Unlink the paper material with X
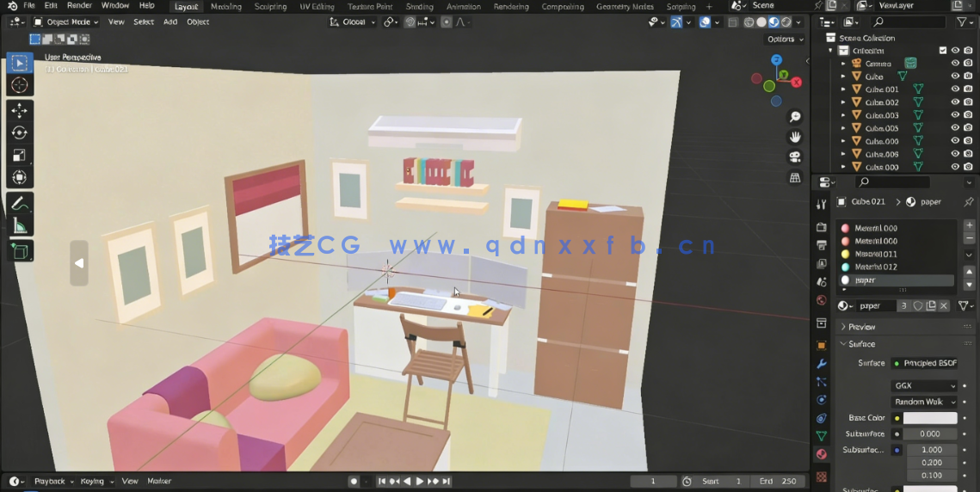The width and height of the screenshot is (980, 492). 944,305
